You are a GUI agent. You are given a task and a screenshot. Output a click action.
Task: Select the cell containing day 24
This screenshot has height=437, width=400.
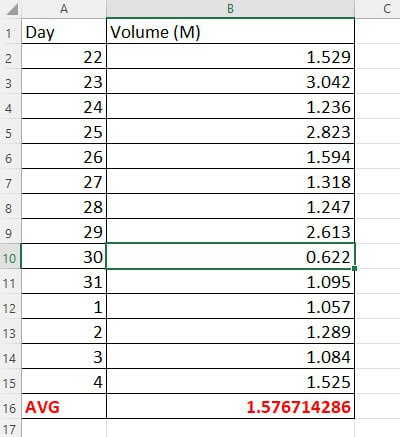click(x=64, y=106)
